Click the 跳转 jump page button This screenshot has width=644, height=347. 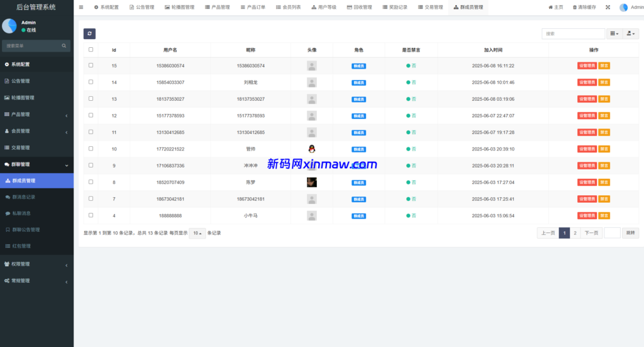point(630,233)
